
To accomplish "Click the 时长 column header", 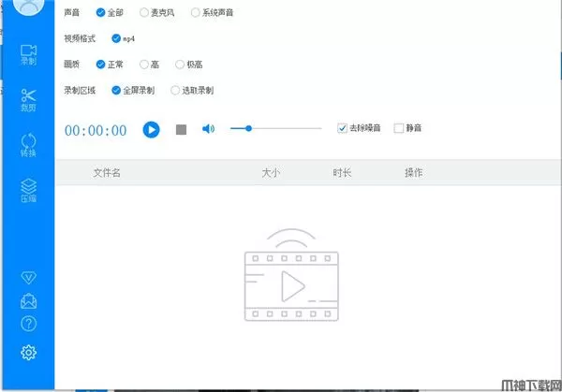I will point(342,173).
